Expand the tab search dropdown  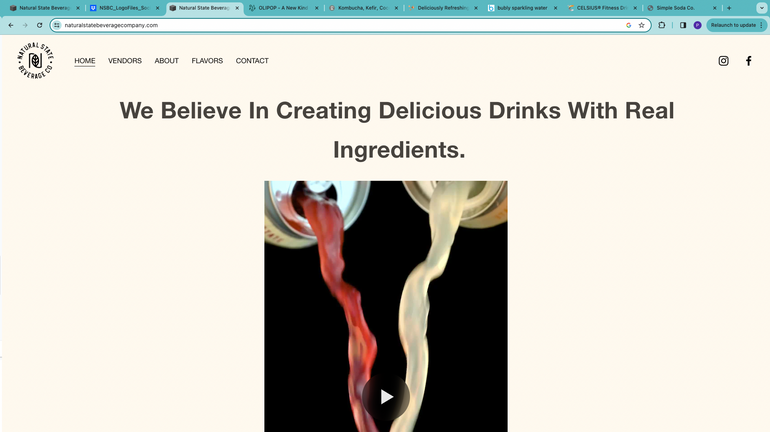point(761,8)
